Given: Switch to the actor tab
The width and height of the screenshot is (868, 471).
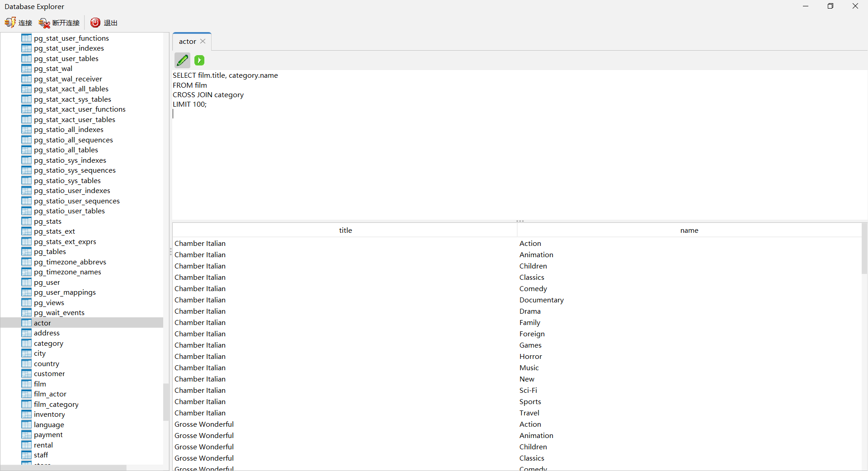Looking at the screenshot, I should click(187, 41).
